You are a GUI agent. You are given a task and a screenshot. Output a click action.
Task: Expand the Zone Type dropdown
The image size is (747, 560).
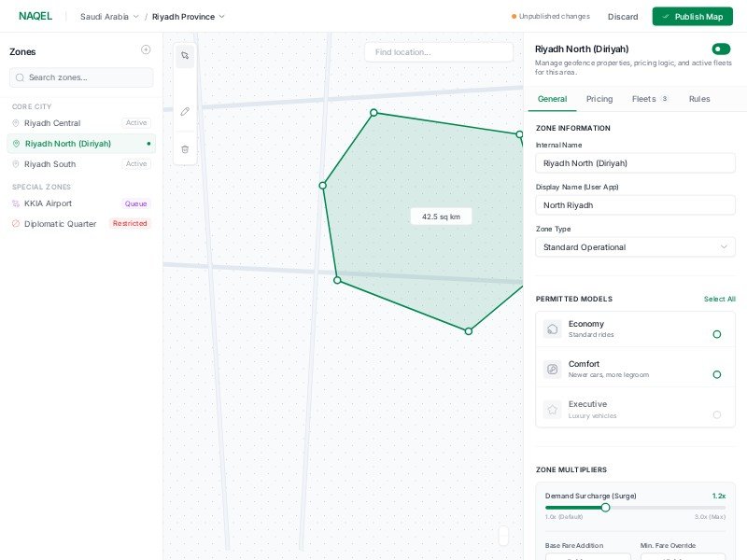(x=635, y=247)
